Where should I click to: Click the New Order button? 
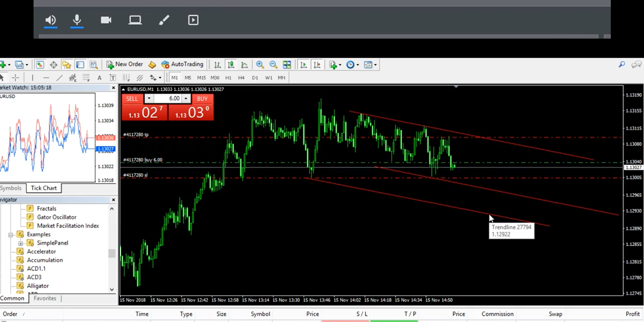click(x=125, y=64)
